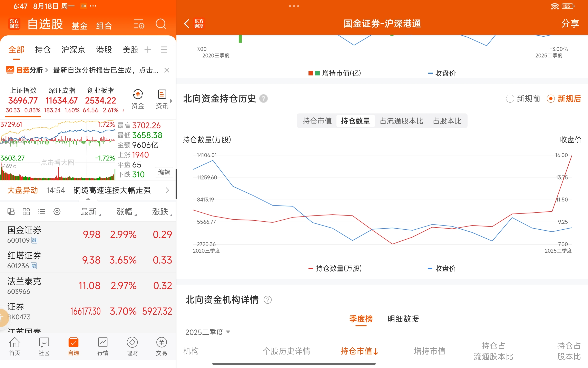This screenshot has height=368, width=588.
Task: Tap the 东方财富 logo beside back arrow
Action: click(199, 24)
